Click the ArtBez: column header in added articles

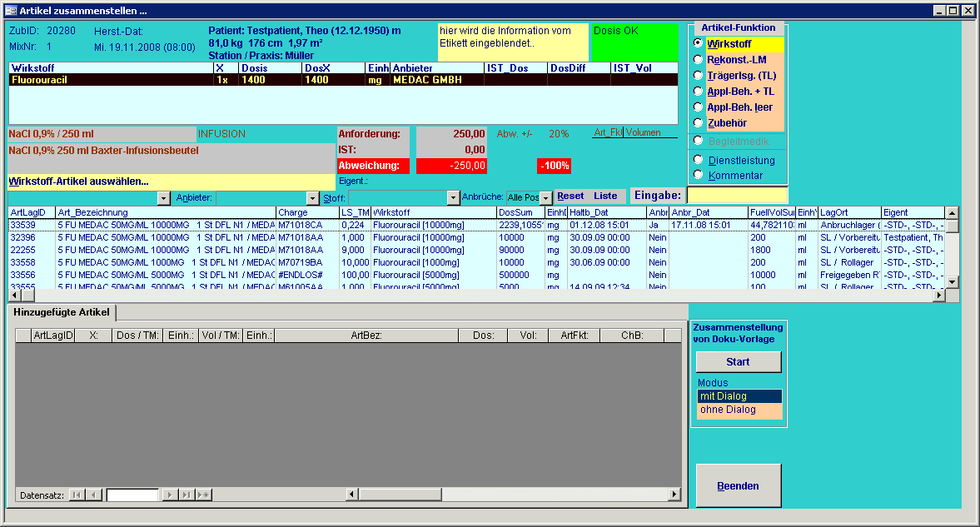click(x=366, y=336)
